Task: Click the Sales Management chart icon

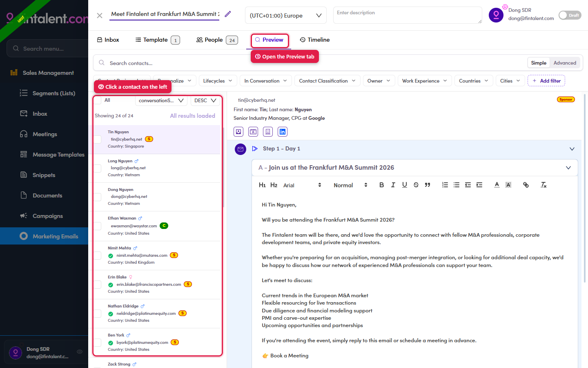Action: click(x=14, y=73)
